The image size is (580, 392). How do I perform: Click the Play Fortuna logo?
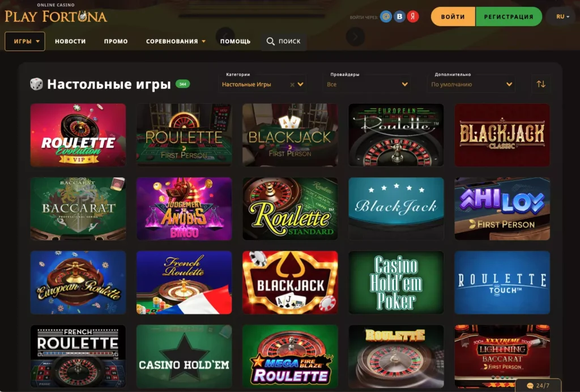point(56,14)
